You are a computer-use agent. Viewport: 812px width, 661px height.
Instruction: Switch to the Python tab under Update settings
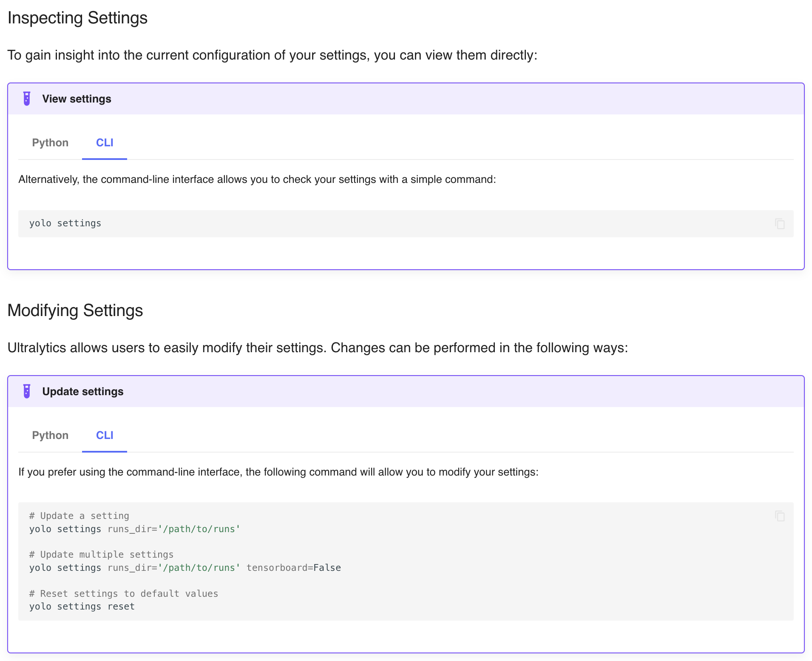[50, 435]
